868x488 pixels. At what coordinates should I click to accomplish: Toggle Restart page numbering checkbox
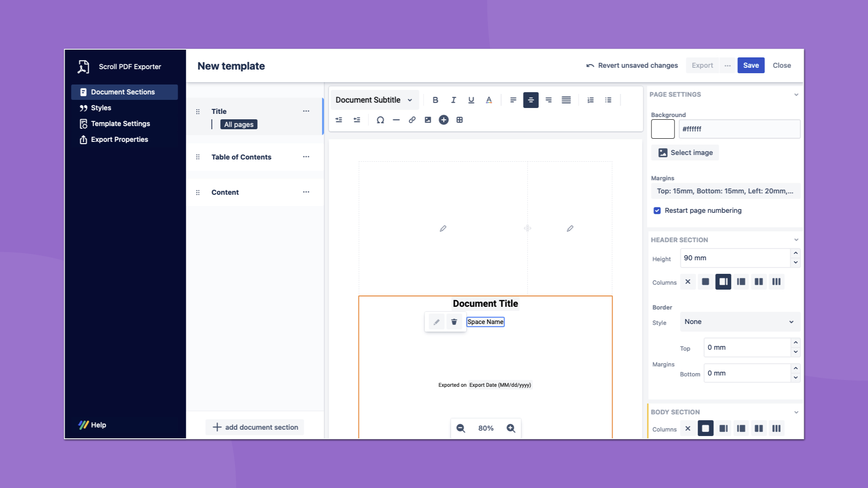[x=657, y=210]
